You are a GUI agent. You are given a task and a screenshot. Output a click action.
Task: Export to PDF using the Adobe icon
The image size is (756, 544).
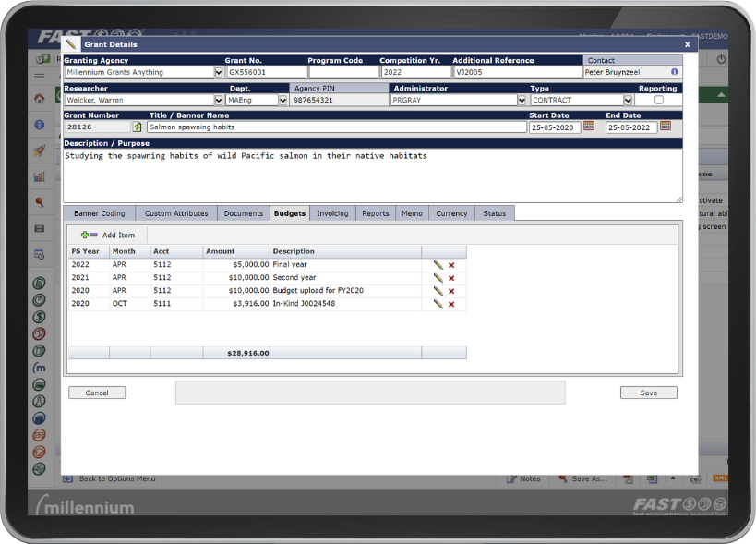pos(628,478)
